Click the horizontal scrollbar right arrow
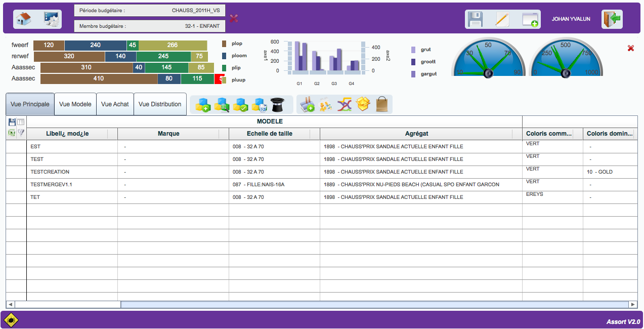The height and width of the screenshot is (329, 644). [x=633, y=304]
